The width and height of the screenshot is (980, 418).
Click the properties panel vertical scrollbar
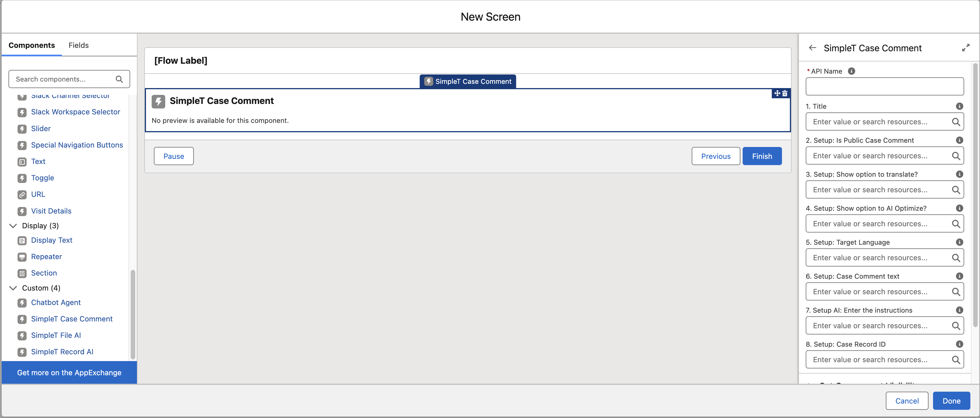click(975, 195)
